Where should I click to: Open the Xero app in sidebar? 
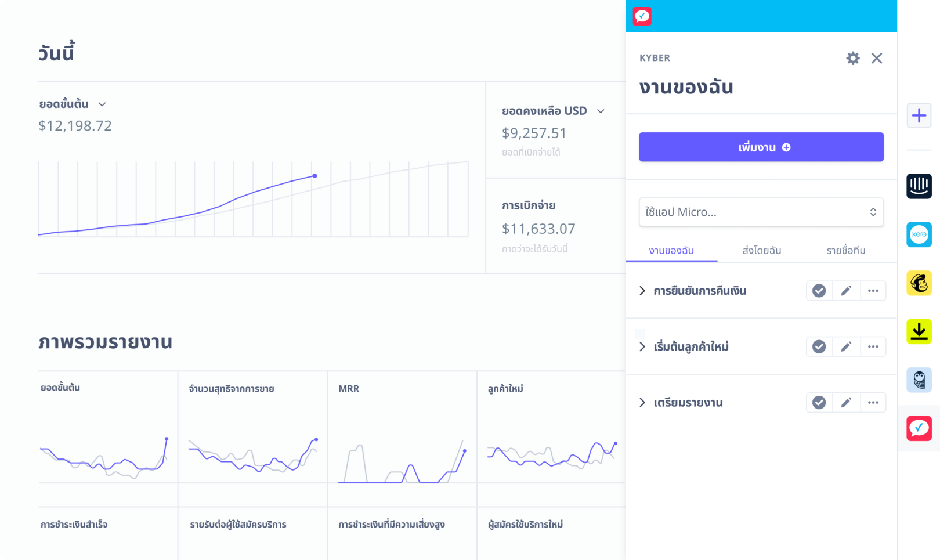[x=919, y=234]
